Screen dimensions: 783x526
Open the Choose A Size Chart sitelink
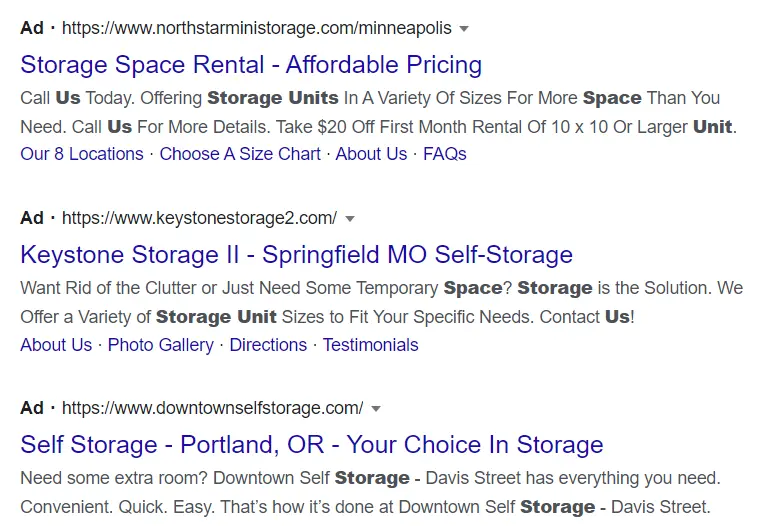click(240, 154)
